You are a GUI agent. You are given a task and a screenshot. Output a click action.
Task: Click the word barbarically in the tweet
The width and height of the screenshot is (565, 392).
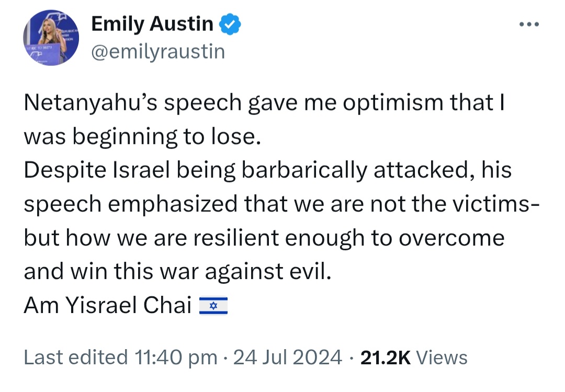pos(304,170)
